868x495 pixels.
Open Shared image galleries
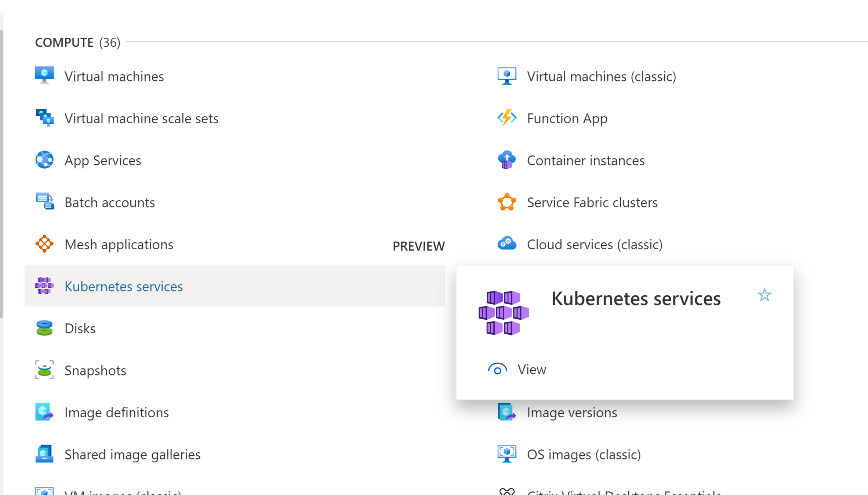point(132,454)
